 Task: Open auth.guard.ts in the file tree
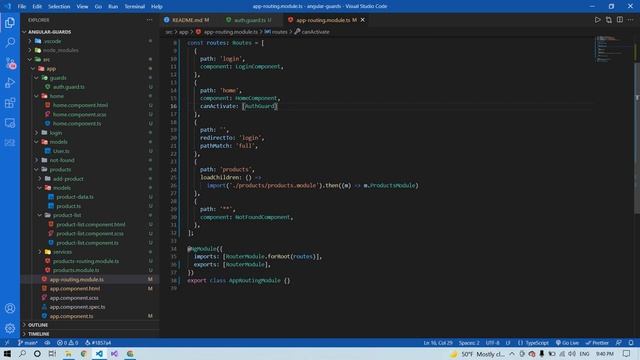click(x=69, y=87)
